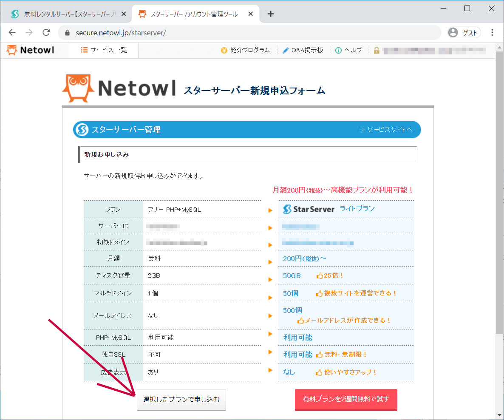Click the orange arrow in ディスク容量 row
This screenshot has width=504, height=420.
tap(270, 279)
